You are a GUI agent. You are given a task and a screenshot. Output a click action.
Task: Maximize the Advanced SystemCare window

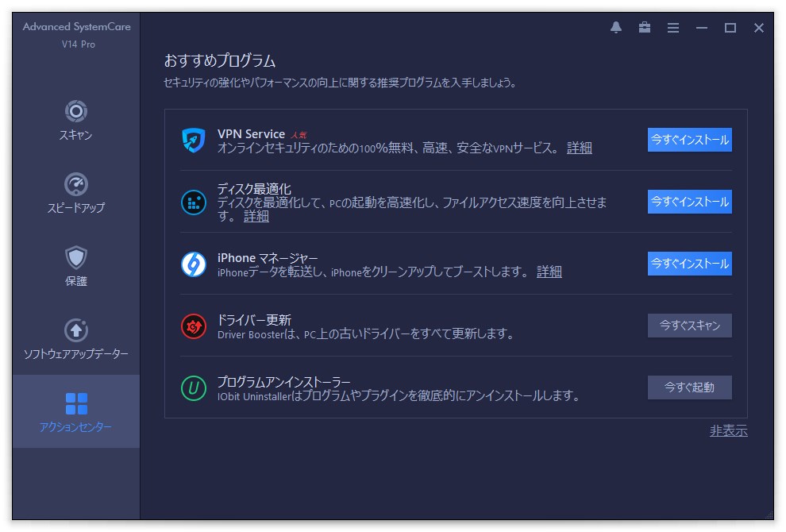(x=730, y=28)
